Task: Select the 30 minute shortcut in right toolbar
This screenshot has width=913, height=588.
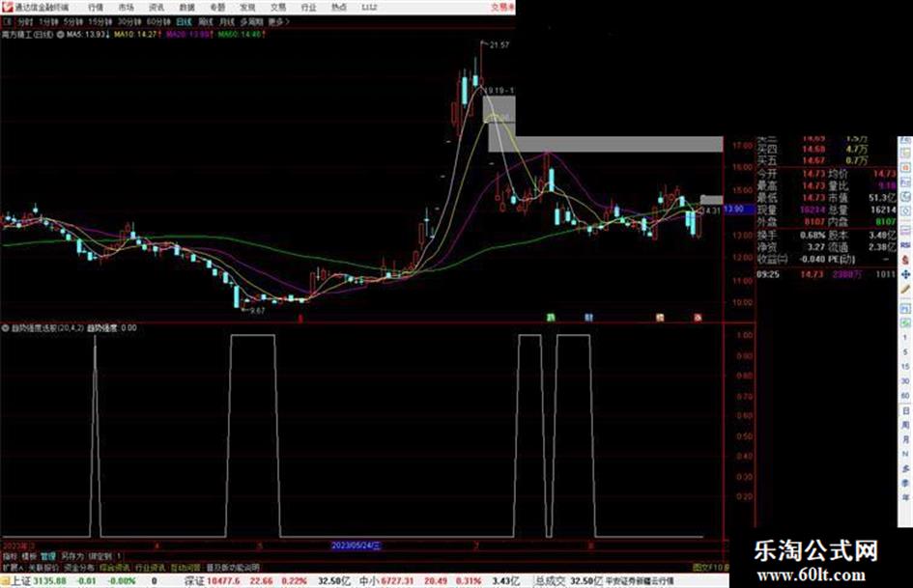Action: click(905, 381)
